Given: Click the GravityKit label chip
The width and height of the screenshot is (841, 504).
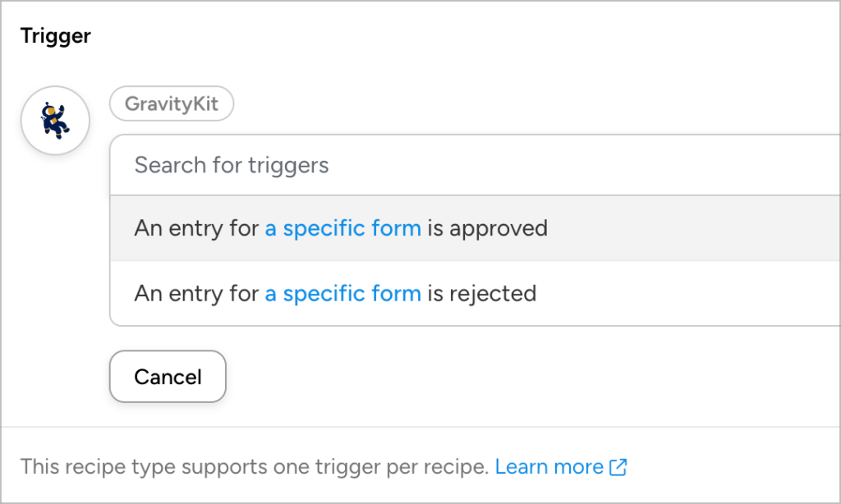Looking at the screenshot, I should click(x=171, y=103).
